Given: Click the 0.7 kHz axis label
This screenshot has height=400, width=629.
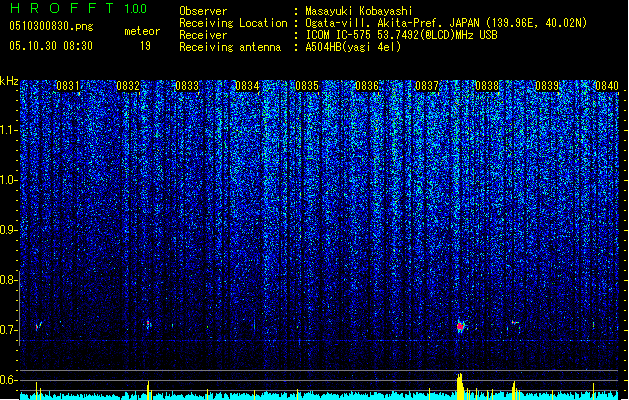Looking at the screenshot, I should click(8, 330).
